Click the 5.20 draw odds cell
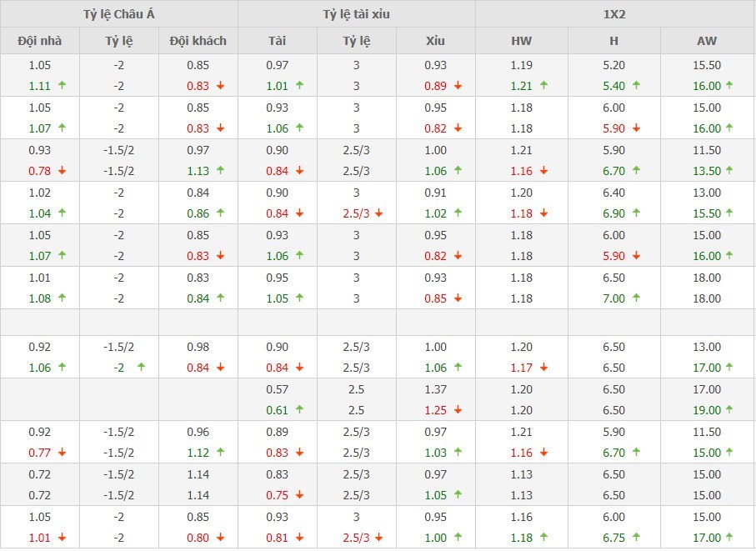The width and height of the screenshot is (756, 551). tap(614, 65)
